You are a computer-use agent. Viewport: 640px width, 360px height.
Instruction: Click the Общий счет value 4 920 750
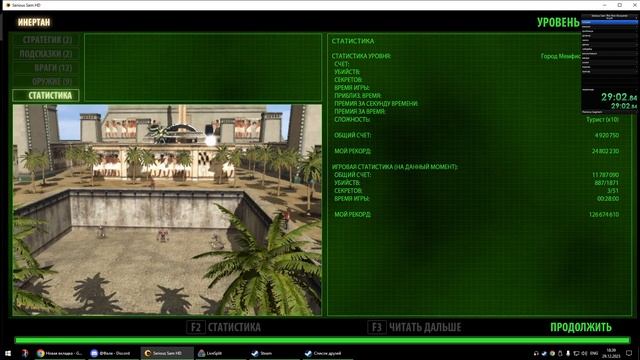pos(607,135)
